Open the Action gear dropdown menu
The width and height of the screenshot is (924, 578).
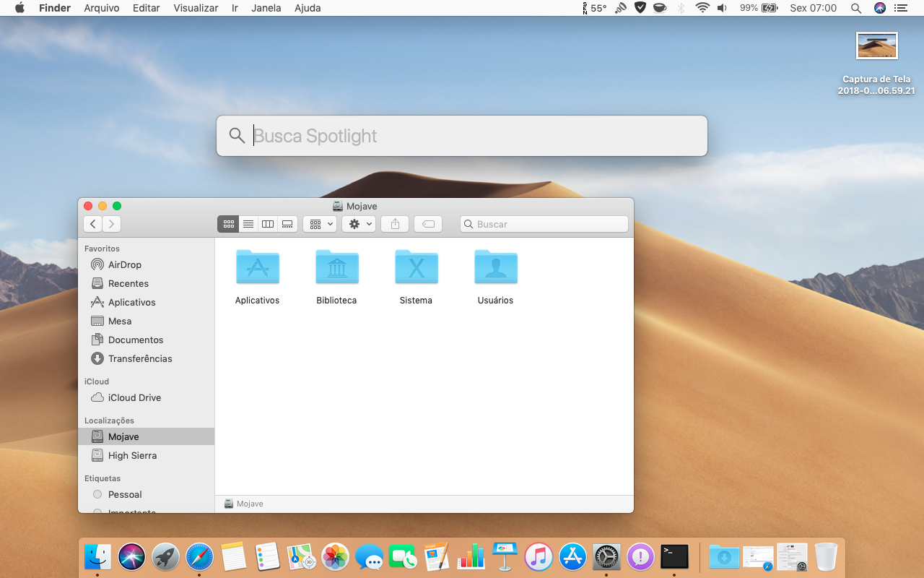[x=359, y=224]
